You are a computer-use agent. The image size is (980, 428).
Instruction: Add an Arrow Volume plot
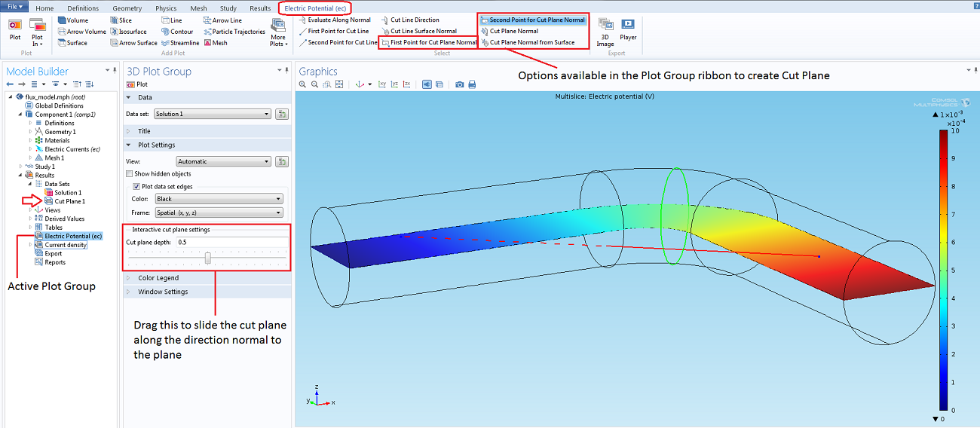tap(82, 32)
